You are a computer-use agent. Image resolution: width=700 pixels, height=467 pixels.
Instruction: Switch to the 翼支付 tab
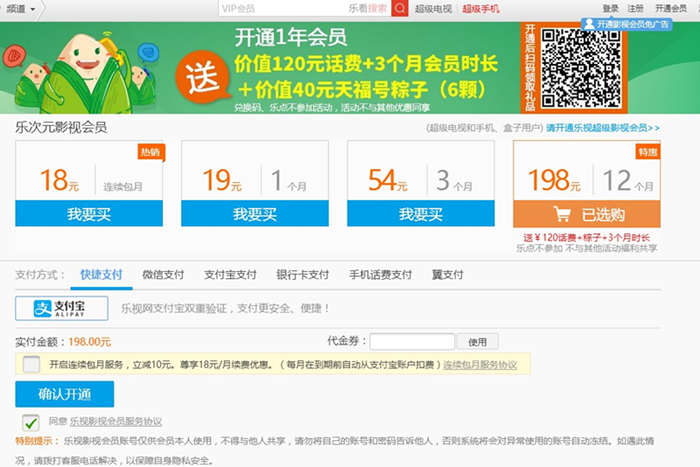(x=447, y=275)
